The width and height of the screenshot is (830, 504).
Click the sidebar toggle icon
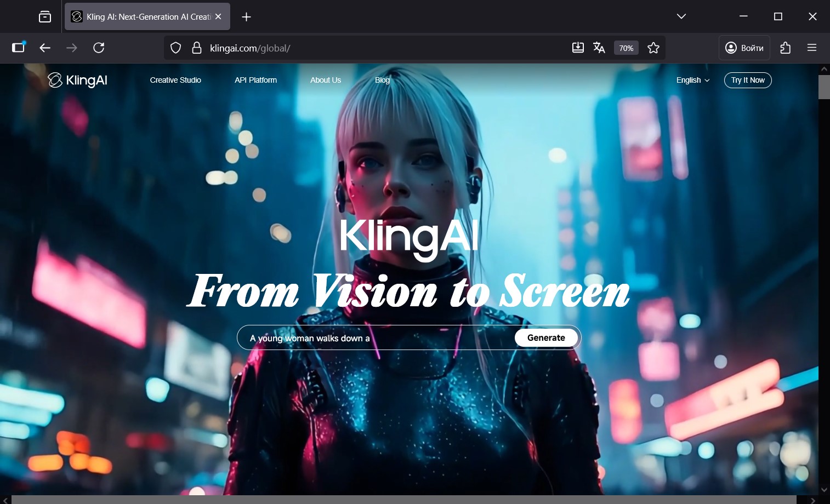[19, 48]
